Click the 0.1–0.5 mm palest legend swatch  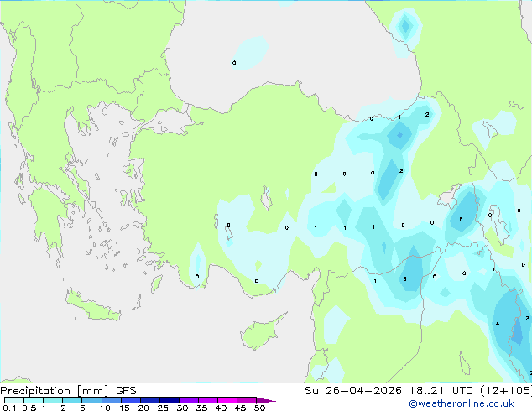click(14, 400)
